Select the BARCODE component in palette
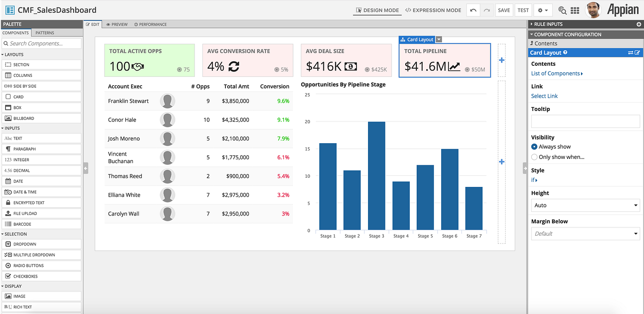Viewport: 644px width, 314px height. tap(41, 224)
